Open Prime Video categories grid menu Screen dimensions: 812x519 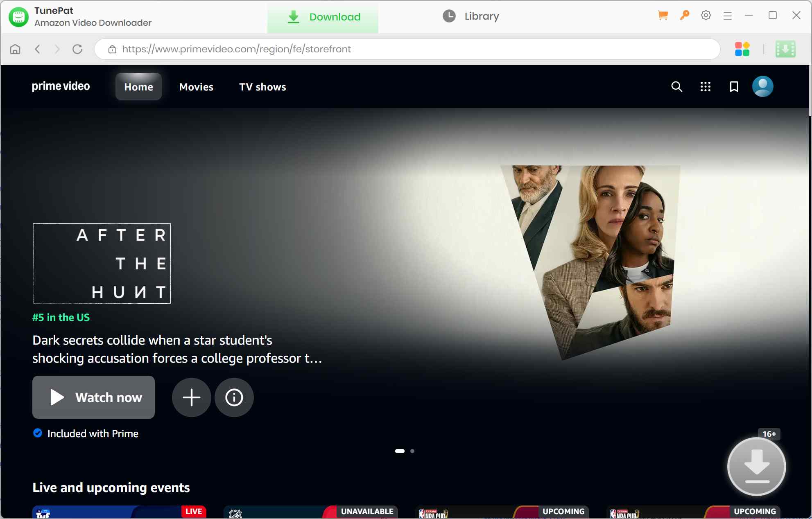[x=705, y=86]
